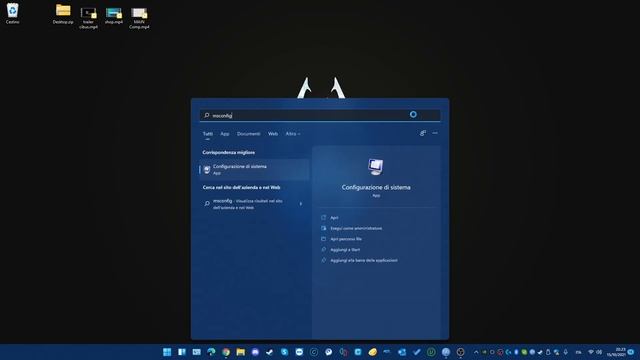Screen dimensions: 640x360
Task: Open File Explorer from taskbar
Action: click(240, 352)
